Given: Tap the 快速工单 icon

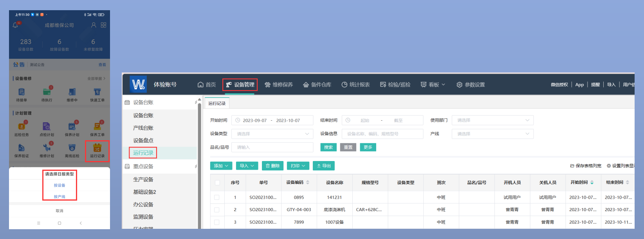Looking at the screenshot, I should 97,92.
